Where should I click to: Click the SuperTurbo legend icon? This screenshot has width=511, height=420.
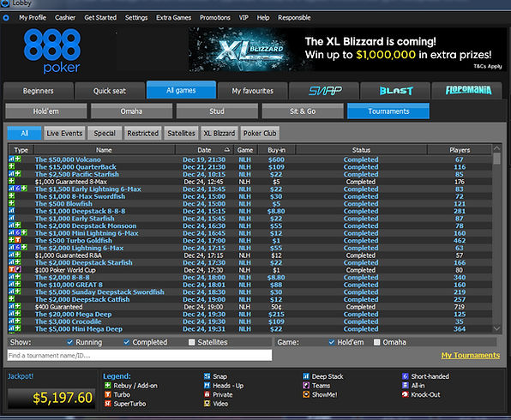pos(107,404)
